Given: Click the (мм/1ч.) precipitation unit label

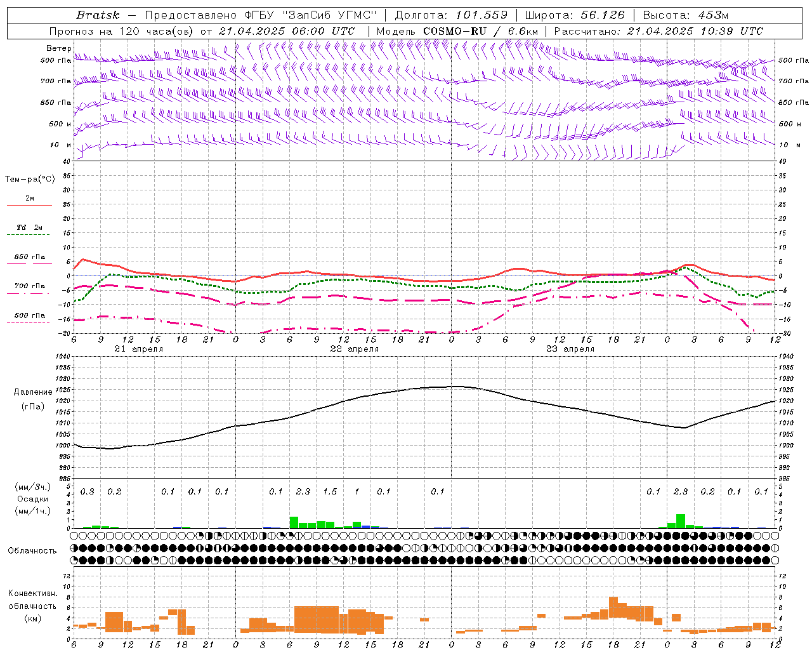Looking at the screenshot, I should click(32, 511).
